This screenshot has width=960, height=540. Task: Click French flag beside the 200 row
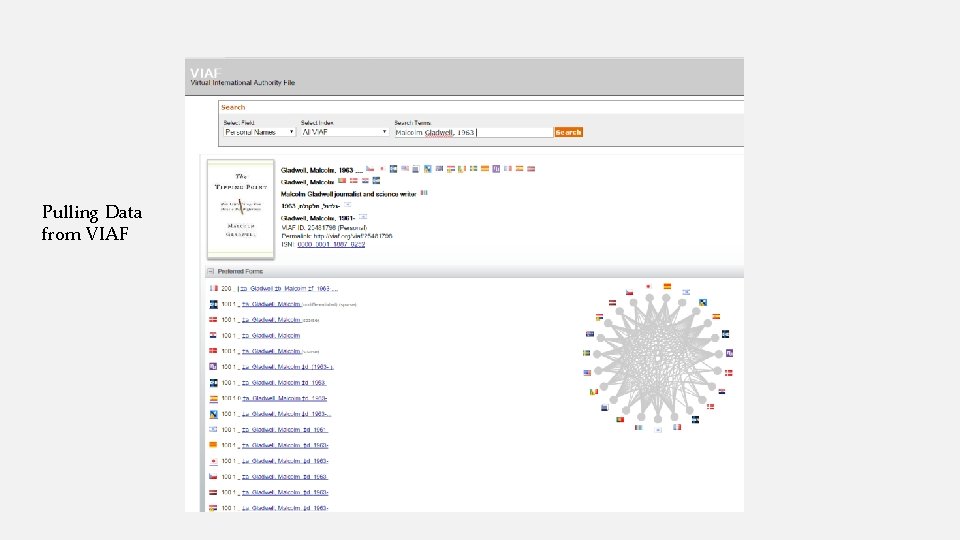(213, 288)
